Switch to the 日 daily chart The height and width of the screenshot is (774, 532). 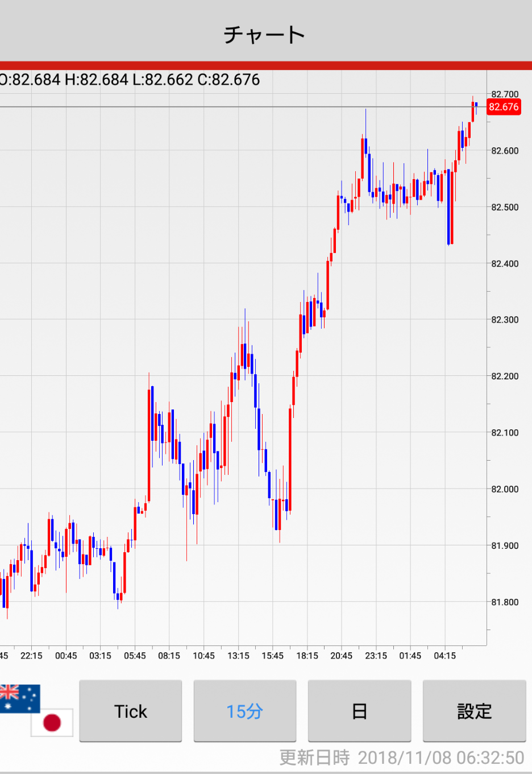359,711
